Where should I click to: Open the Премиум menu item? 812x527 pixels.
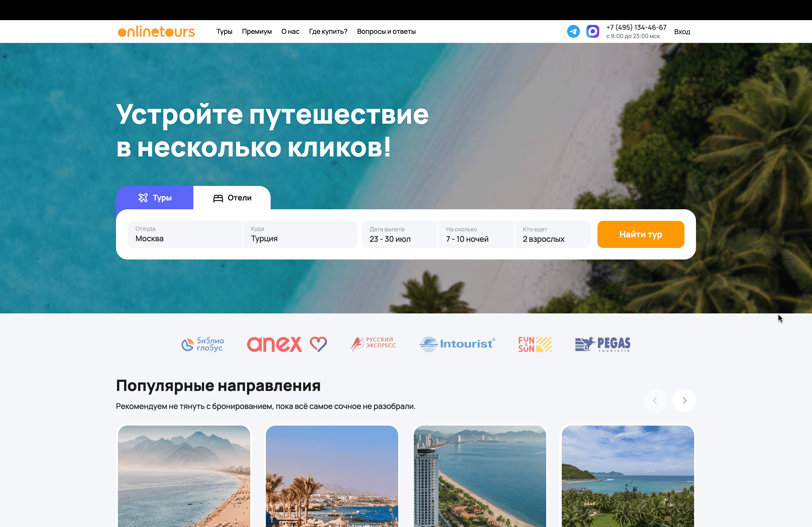256,31
